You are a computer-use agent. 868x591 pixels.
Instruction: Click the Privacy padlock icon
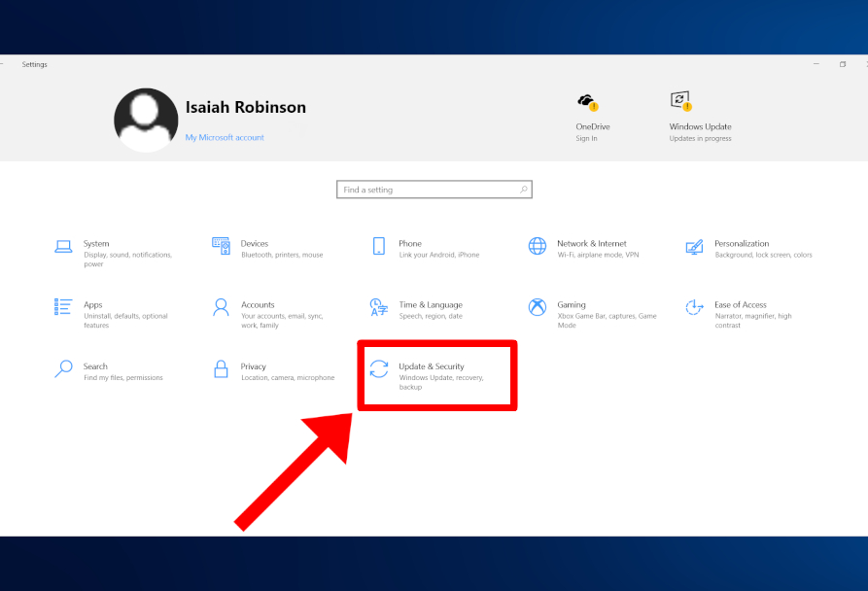click(221, 368)
